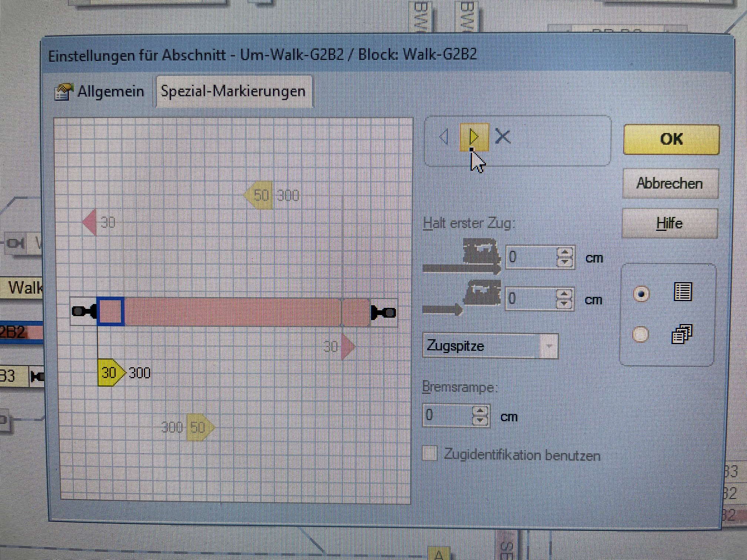This screenshot has height=560, width=747.
Task: Click the yellow right-pointing arrow marker button
Action: (474, 137)
